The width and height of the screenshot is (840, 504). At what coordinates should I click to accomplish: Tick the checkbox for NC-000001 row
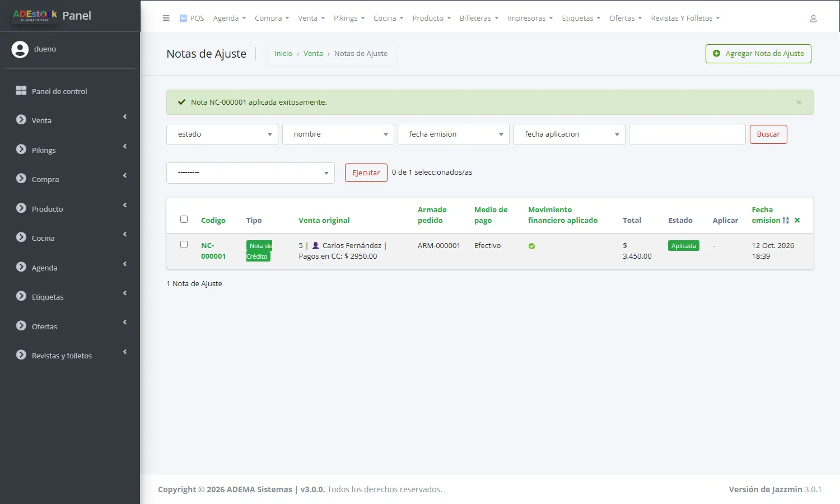point(184,245)
